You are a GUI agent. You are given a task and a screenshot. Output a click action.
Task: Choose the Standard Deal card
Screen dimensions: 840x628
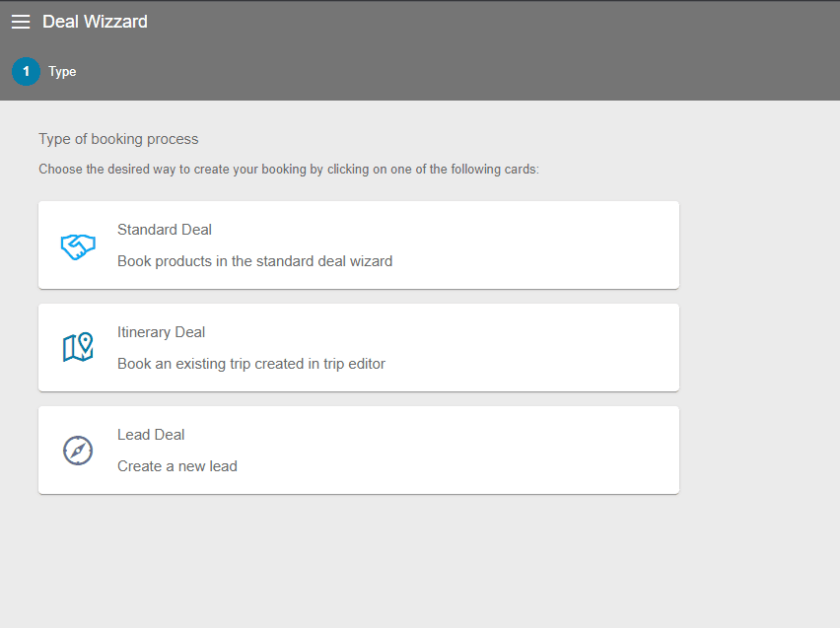coord(359,245)
